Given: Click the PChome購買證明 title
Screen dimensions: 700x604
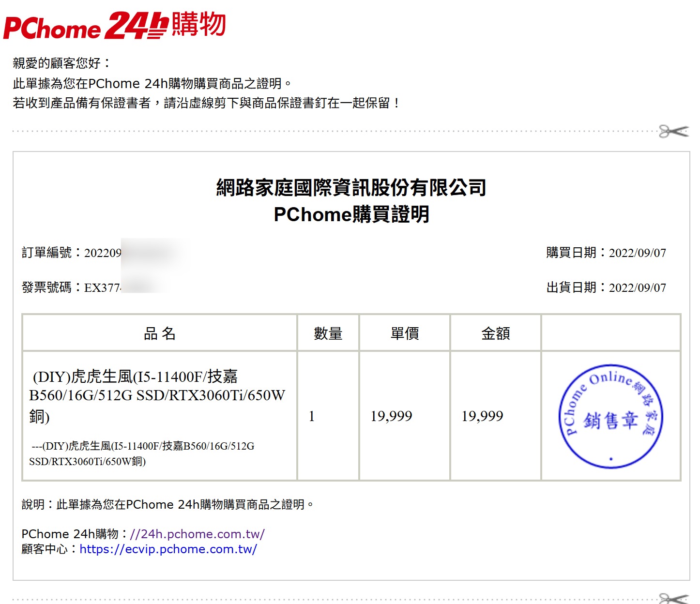Looking at the screenshot, I should (351, 214).
